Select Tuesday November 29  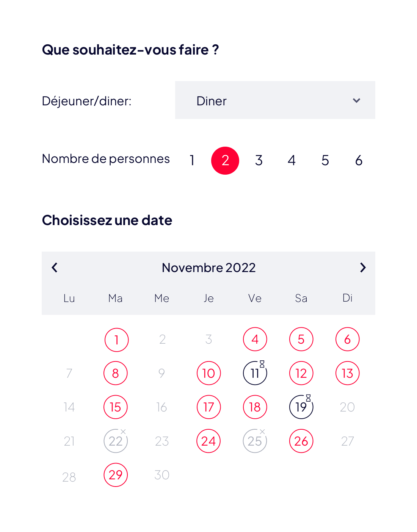point(116,475)
